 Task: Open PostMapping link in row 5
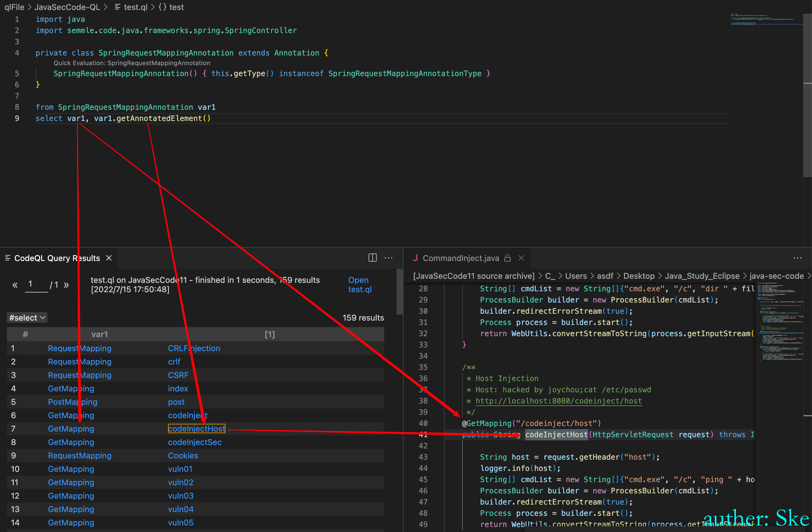[73, 402]
